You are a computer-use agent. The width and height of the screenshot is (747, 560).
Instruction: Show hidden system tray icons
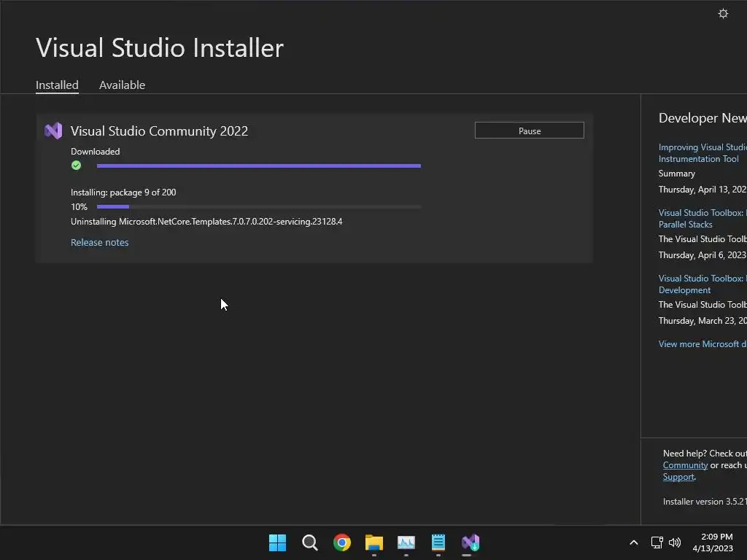pyautogui.click(x=634, y=542)
